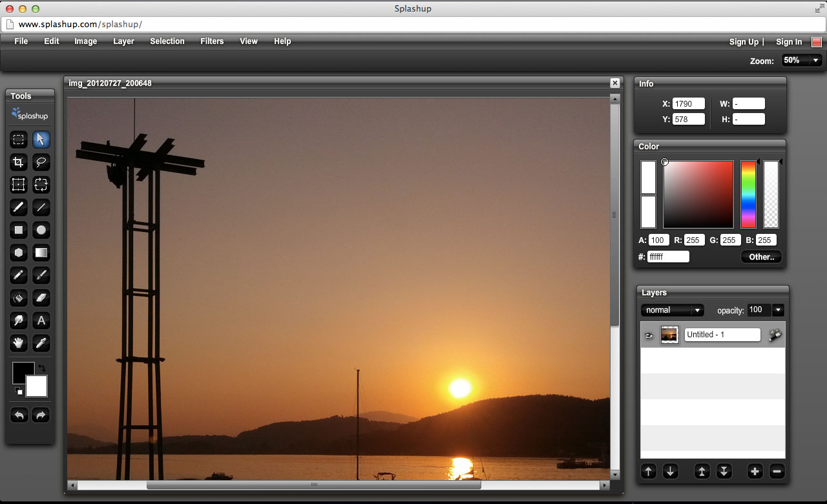The image size is (827, 504).
Task: Swap foreground and background colors
Action: tap(42, 368)
